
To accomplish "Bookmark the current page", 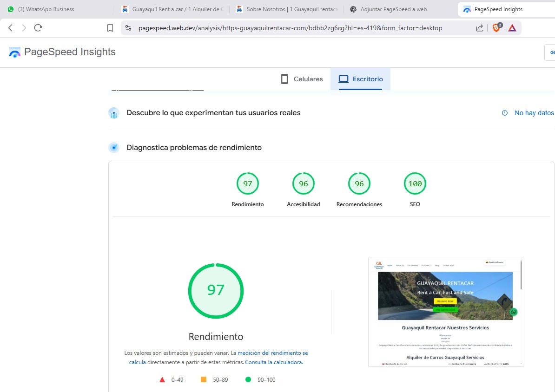I will pos(110,27).
